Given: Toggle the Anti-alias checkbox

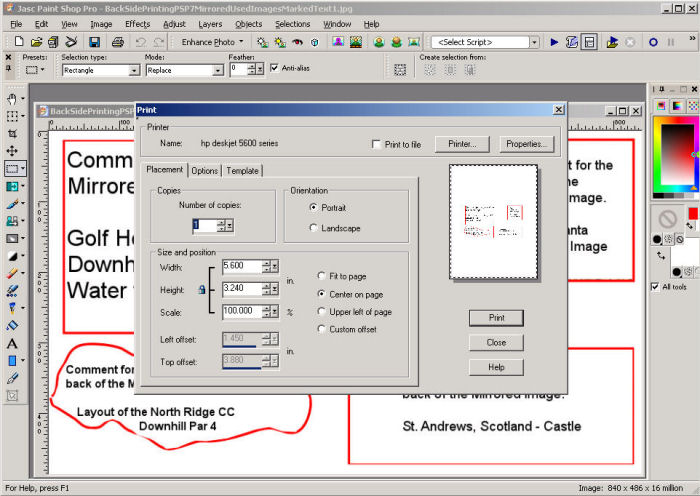Looking at the screenshot, I should pos(274,68).
